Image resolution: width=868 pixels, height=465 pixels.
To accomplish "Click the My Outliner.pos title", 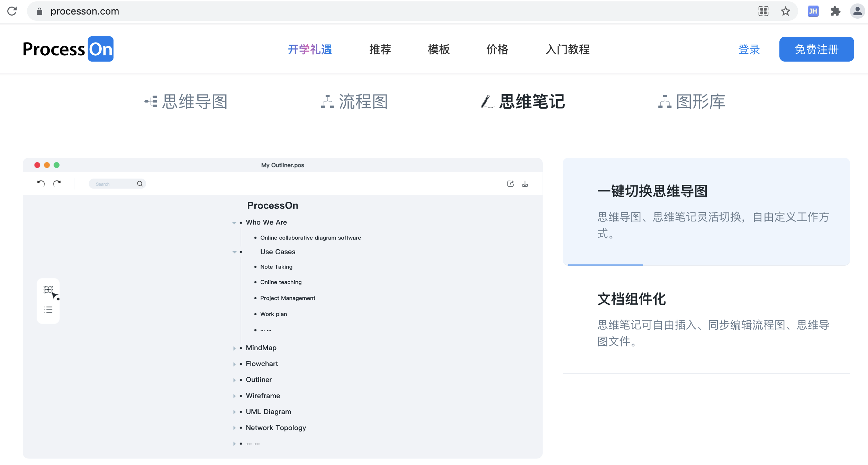I will click(283, 165).
